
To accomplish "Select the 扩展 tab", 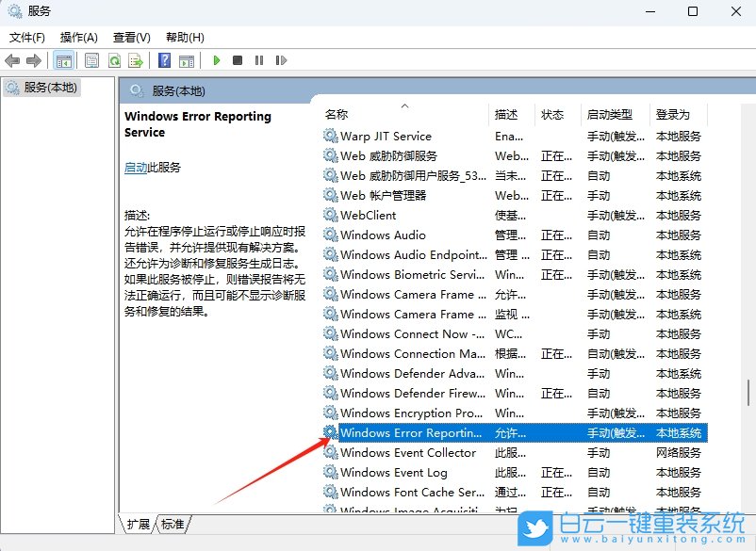I will tap(140, 527).
